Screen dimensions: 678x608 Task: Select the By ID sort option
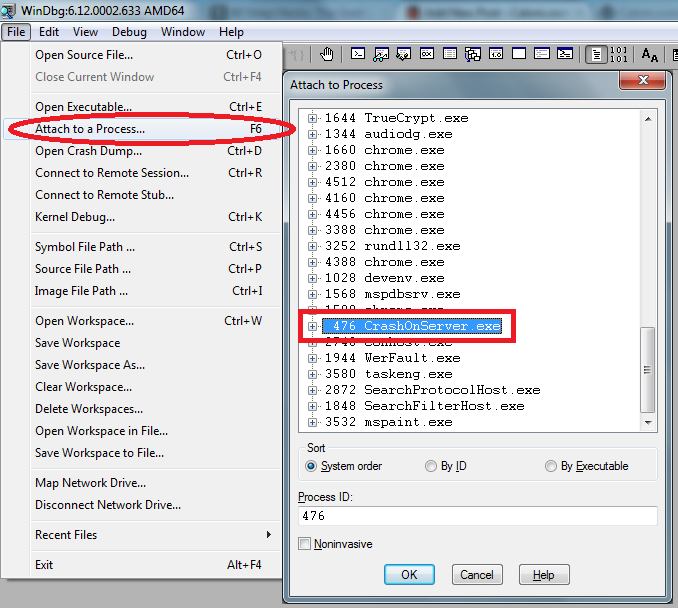click(431, 466)
